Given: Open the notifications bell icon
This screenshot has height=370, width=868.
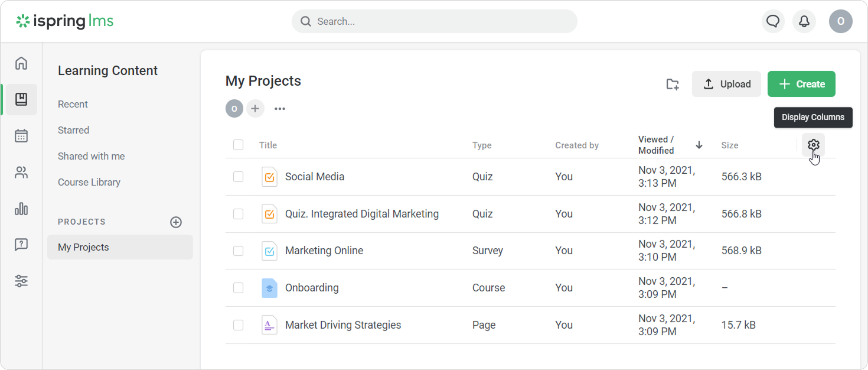Looking at the screenshot, I should (804, 21).
